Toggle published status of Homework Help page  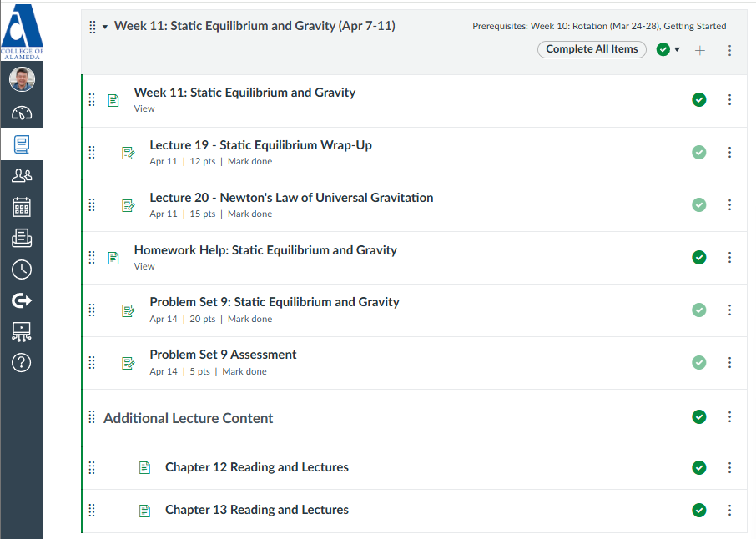point(699,258)
